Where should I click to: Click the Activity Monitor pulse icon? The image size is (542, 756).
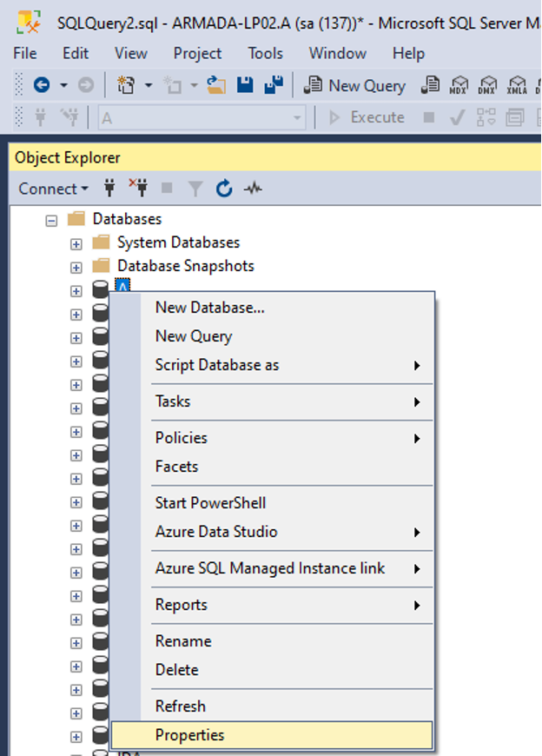[253, 188]
